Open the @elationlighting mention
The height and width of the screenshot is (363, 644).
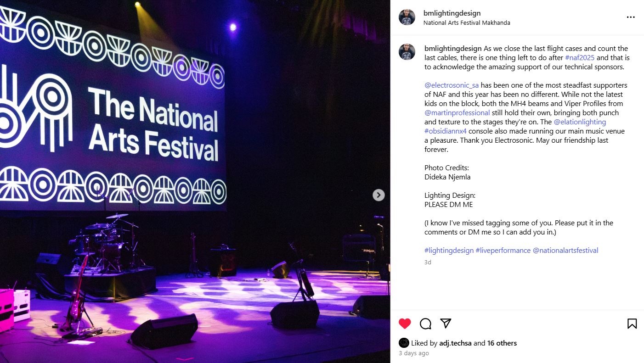click(x=580, y=122)
